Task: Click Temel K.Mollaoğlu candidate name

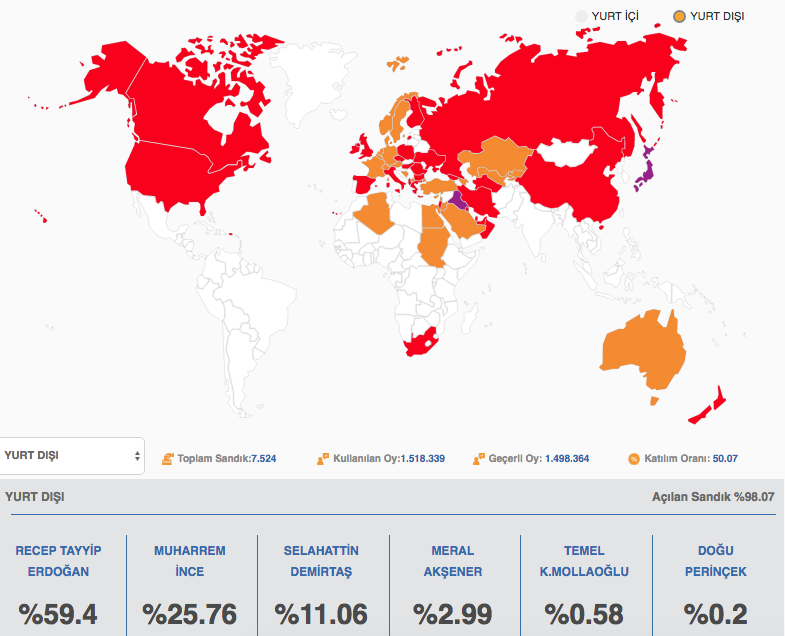Action: click(x=585, y=561)
